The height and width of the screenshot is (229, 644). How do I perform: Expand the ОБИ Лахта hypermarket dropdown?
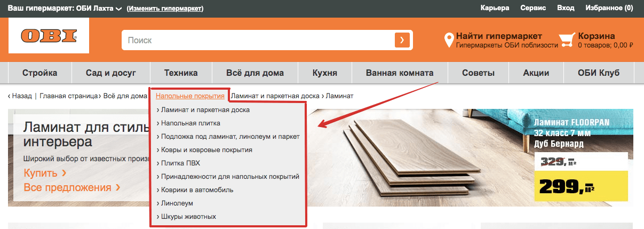(118, 9)
